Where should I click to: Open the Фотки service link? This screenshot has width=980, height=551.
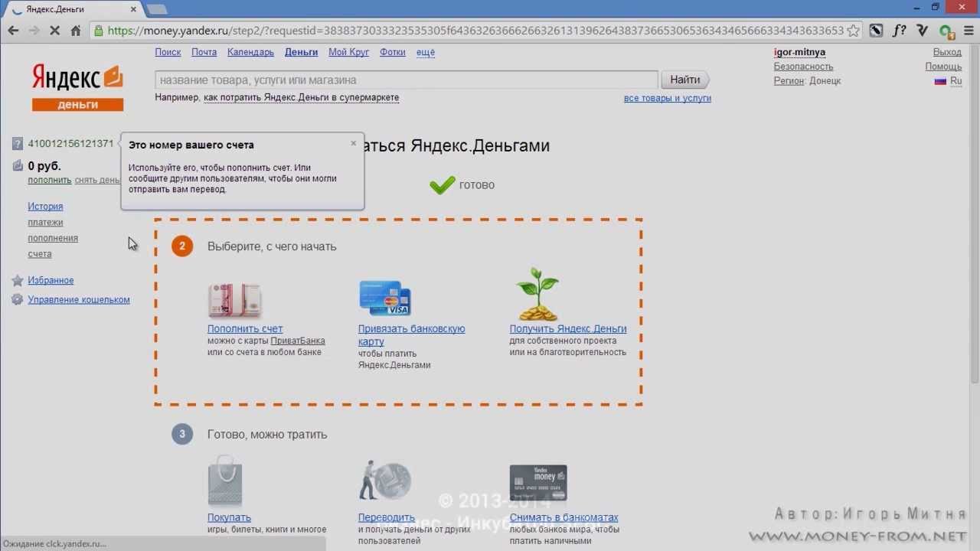click(393, 52)
